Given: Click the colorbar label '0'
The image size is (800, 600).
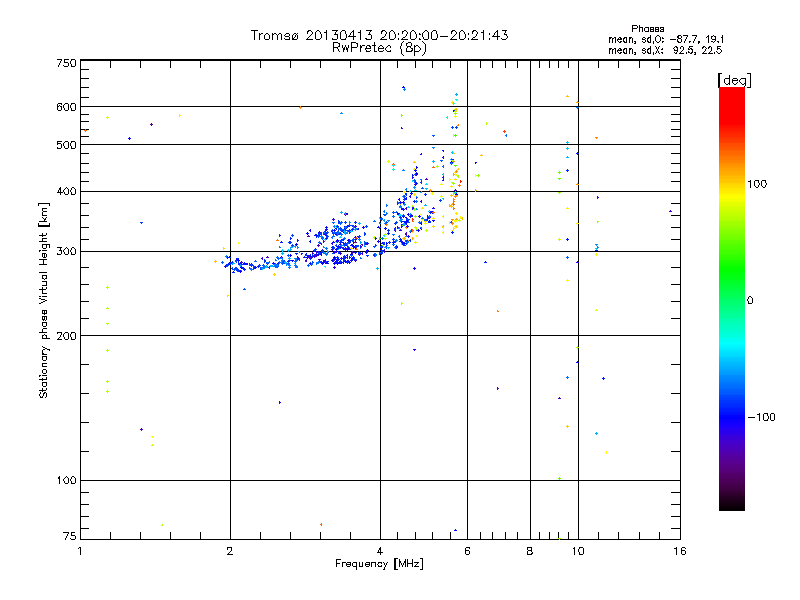Looking at the screenshot, I should click(750, 301).
